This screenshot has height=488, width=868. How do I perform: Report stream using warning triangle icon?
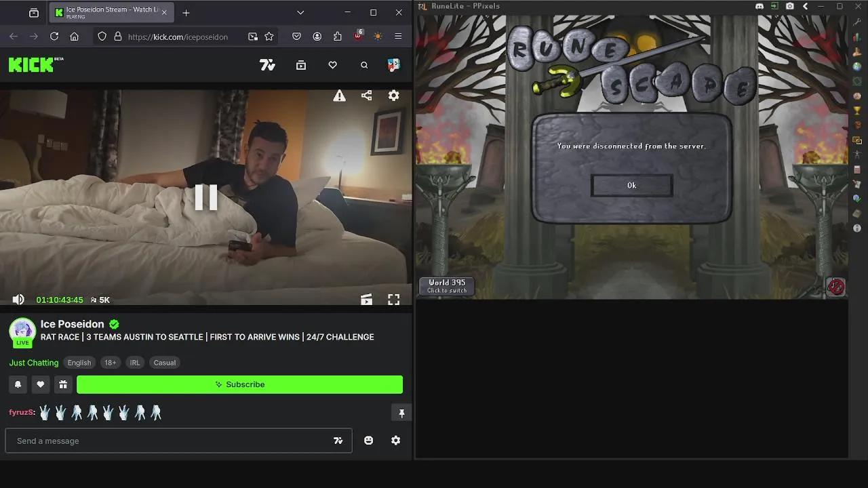(339, 96)
